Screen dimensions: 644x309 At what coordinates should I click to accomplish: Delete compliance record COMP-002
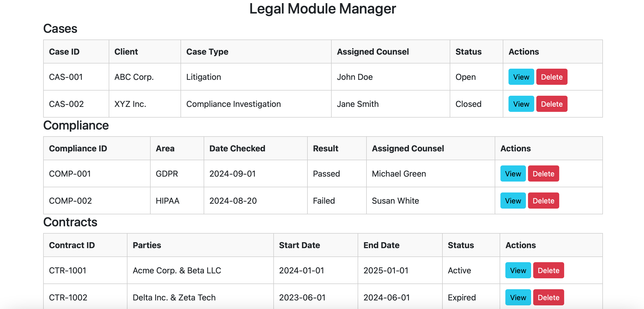pos(543,201)
